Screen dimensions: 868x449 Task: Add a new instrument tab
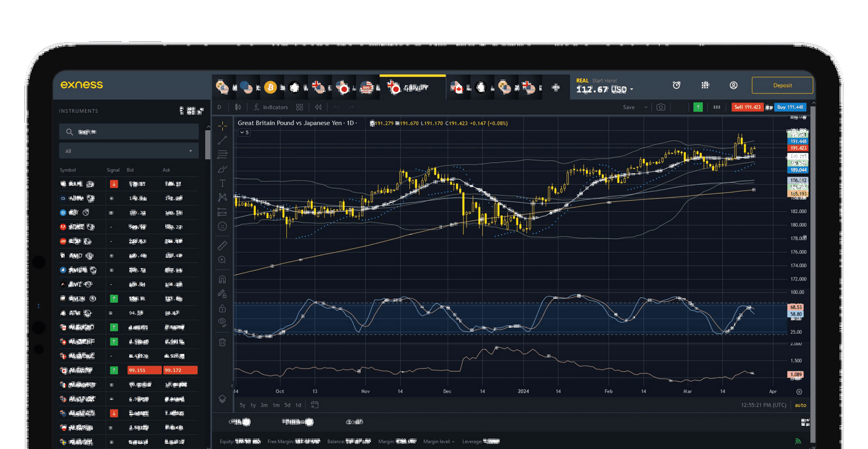(556, 87)
